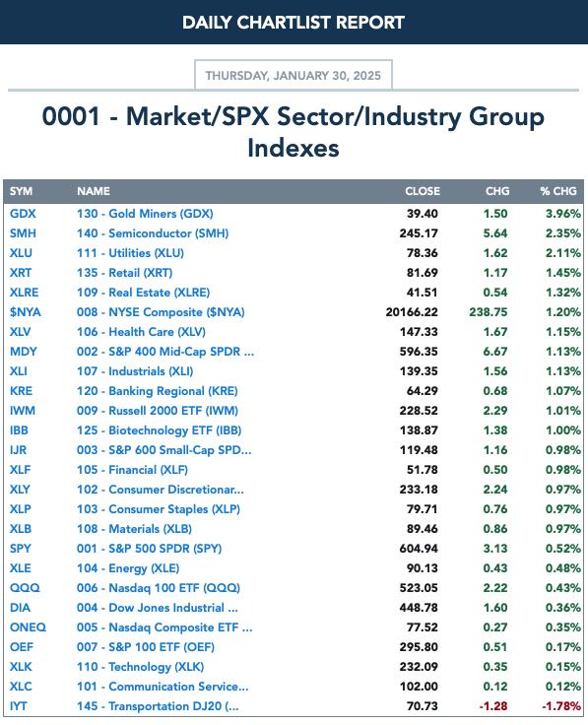Select the XLU symbol link
588x725 pixels.
tap(21, 253)
